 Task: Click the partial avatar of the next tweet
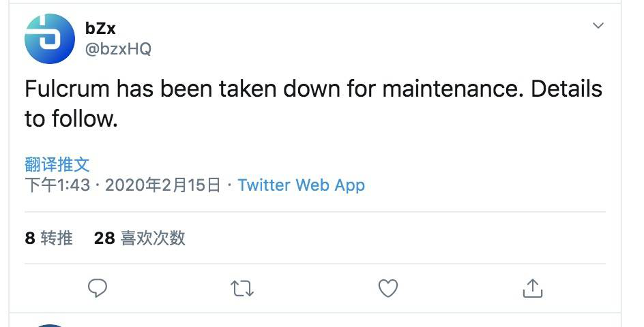(48, 324)
